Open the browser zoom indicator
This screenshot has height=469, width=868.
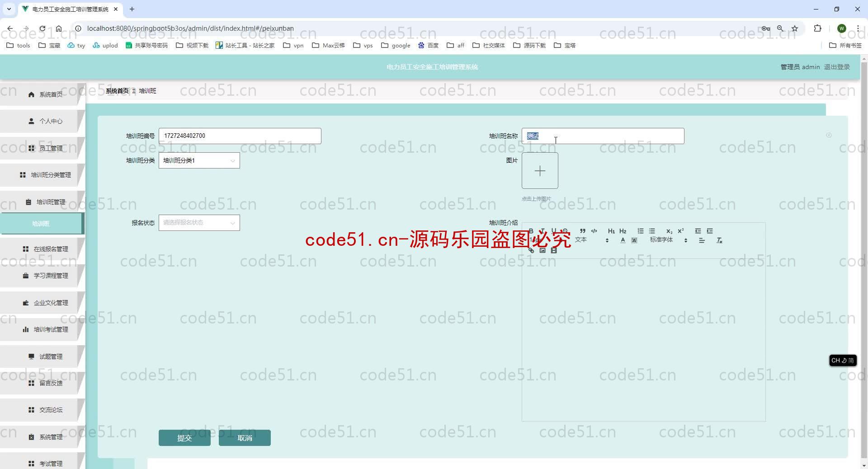point(780,28)
